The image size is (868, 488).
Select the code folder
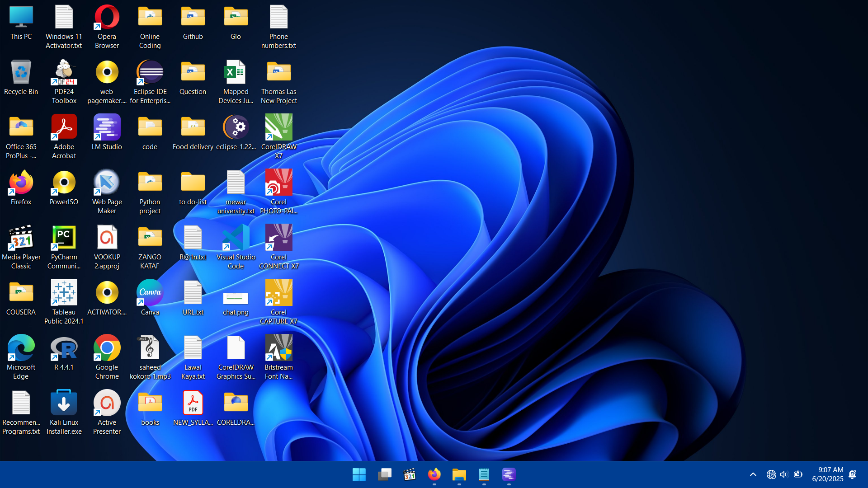pyautogui.click(x=150, y=133)
